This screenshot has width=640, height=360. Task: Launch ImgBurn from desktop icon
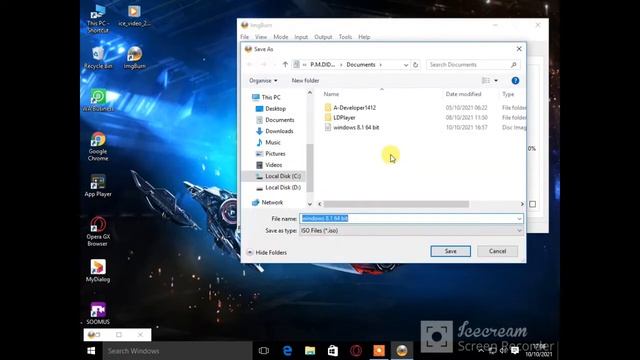pos(135,57)
